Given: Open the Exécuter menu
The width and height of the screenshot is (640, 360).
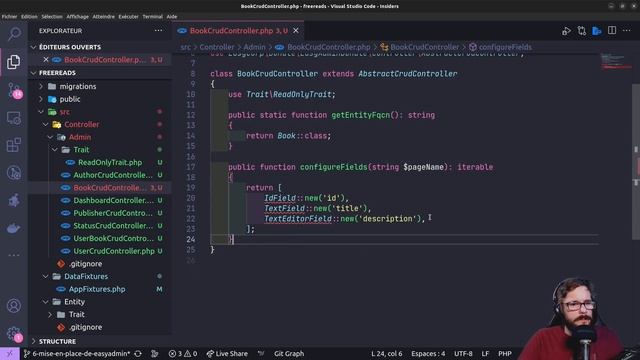Looking at the screenshot, I should point(129,17).
